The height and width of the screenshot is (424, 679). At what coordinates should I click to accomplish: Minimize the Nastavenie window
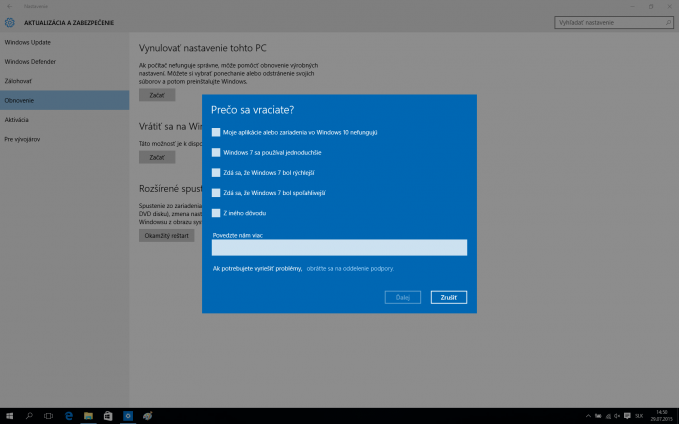click(632, 6)
